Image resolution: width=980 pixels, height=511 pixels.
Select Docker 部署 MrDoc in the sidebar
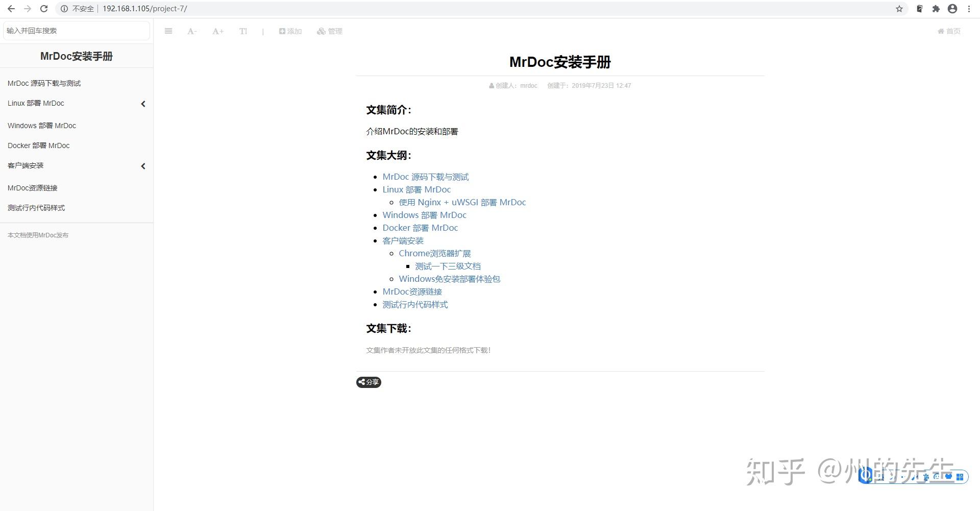coord(38,145)
